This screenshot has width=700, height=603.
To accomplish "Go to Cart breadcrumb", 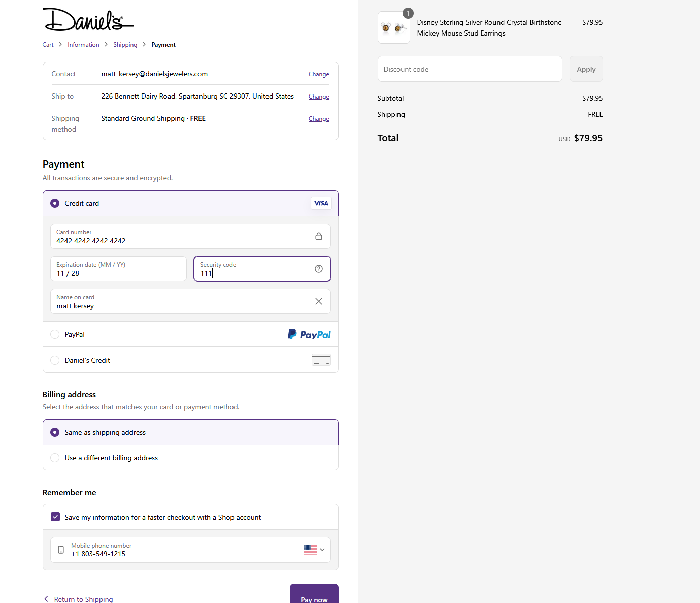I will pyautogui.click(x=48, y=45).
